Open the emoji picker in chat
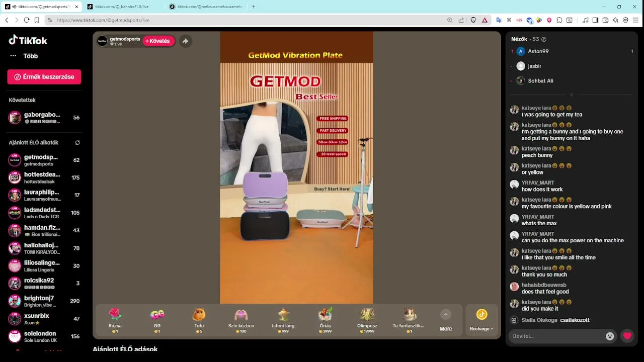 click(610, 336)
